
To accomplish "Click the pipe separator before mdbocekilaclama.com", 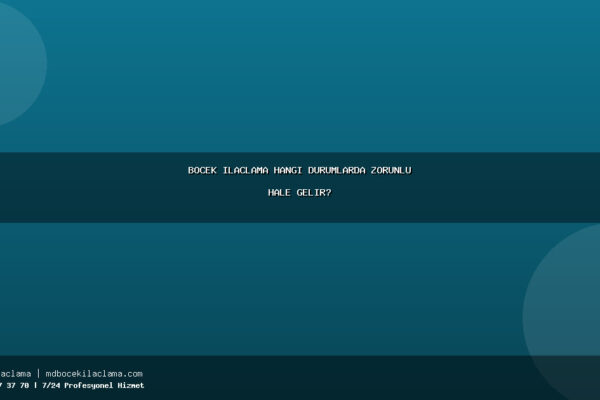I will 38,373.
